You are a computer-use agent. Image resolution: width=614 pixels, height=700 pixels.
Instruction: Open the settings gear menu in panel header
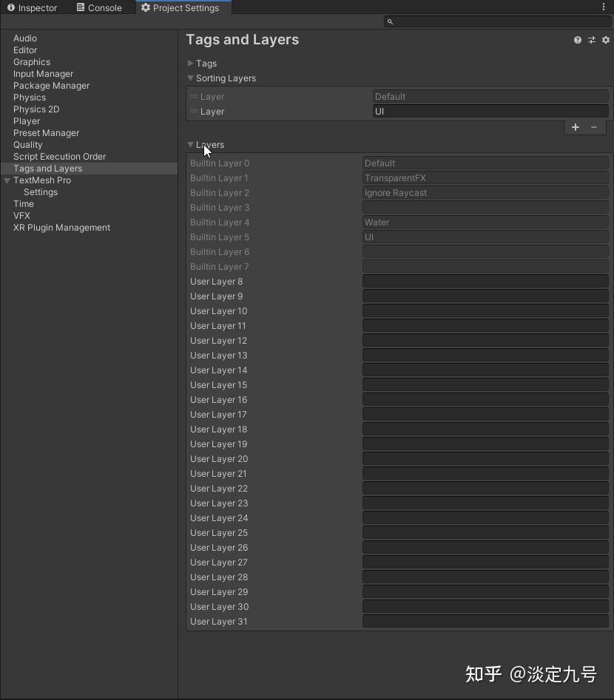point(606,40)
